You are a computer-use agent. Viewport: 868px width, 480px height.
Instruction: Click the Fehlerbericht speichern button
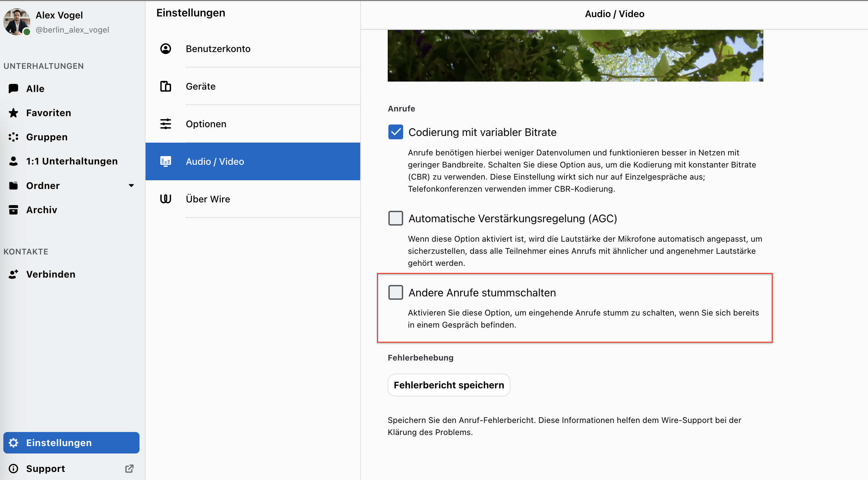coord(449,385)
